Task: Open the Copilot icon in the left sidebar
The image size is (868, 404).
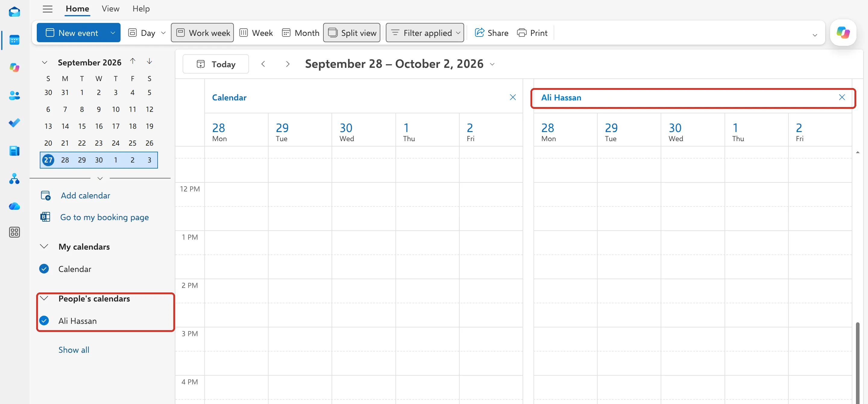Action: click(x=14, y=68)
